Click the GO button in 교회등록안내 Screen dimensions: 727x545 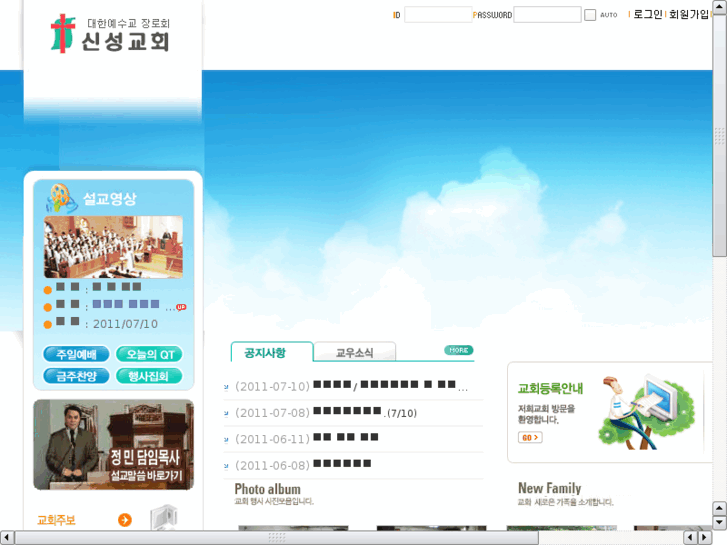(x=530, y=437)
